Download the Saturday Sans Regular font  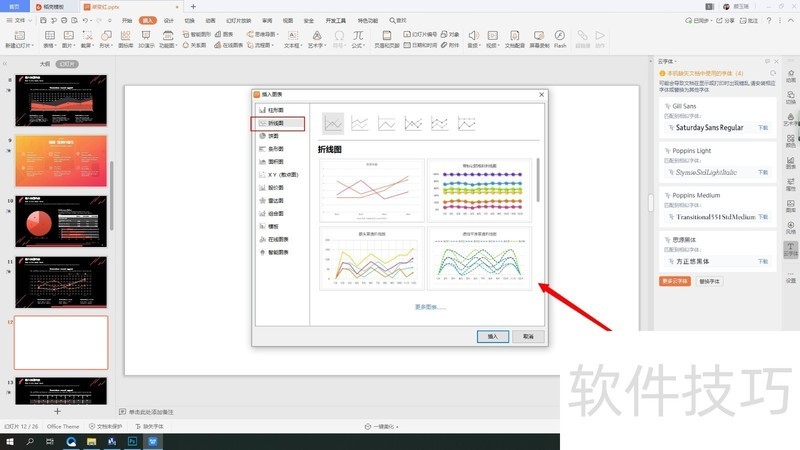click(x=763, y=128)
